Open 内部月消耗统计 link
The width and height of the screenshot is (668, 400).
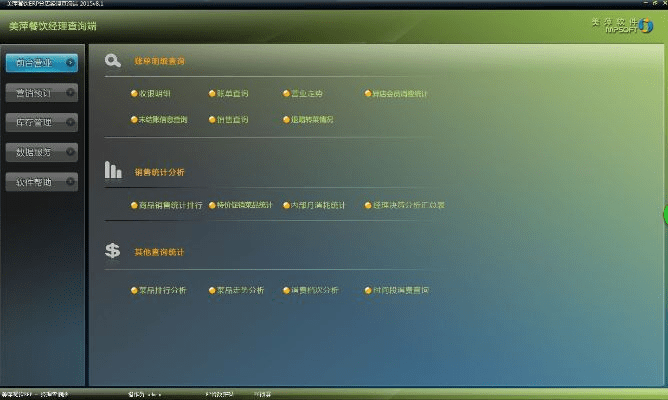tap(317, 205)
